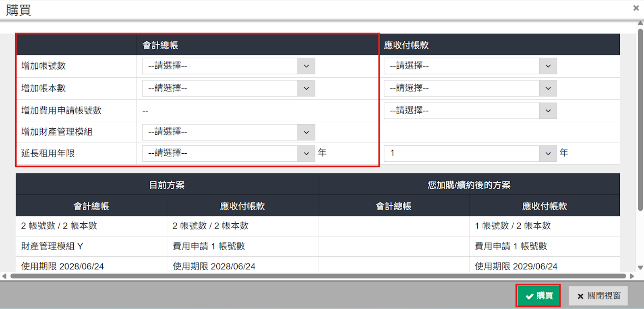Click the 目前方案 table header
Viewport: 644px width, 309px height.
[167, 185]
